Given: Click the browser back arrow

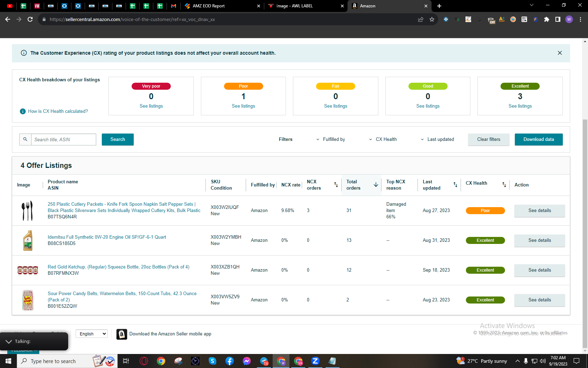Looking at the screenshot, I should click(8, 19).
